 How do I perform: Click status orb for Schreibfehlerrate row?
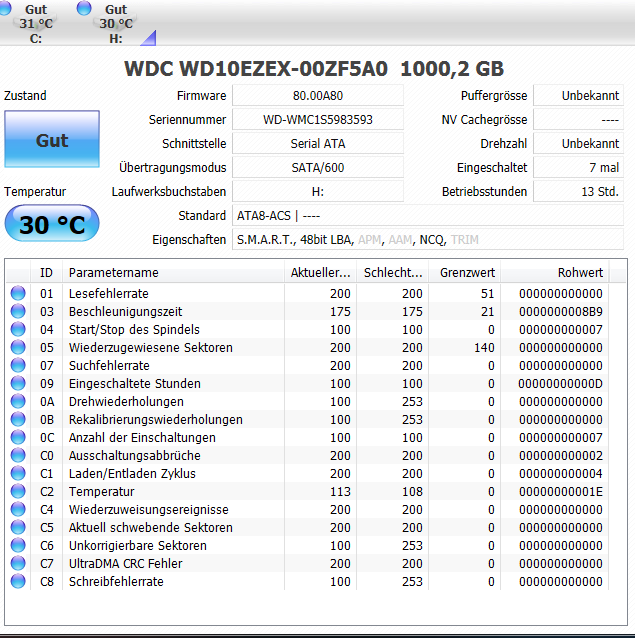point(18,581)
